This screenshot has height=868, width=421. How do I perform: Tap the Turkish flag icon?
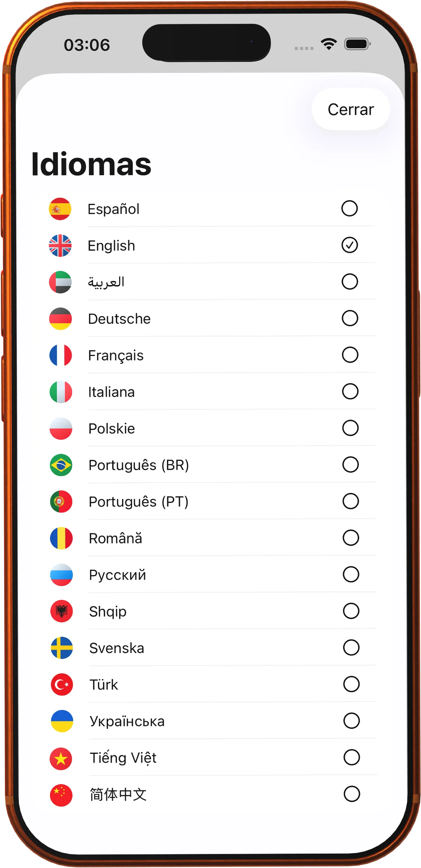point(62,684)
